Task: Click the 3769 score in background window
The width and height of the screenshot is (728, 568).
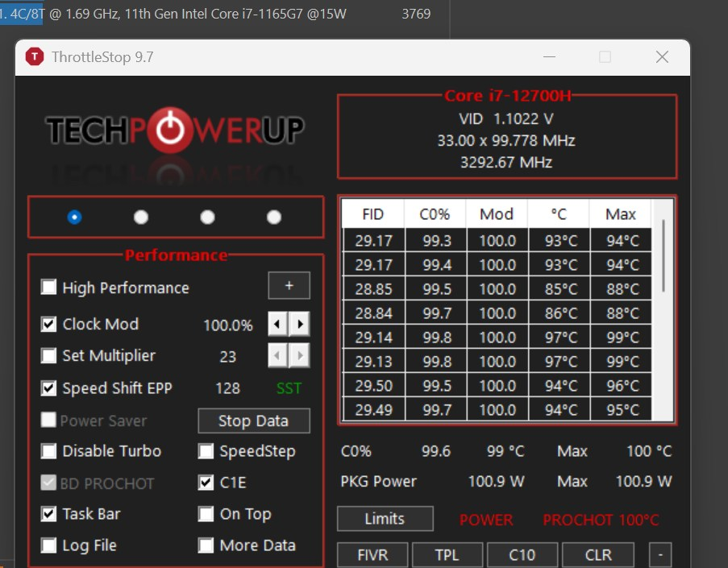Action: (416, 14)
